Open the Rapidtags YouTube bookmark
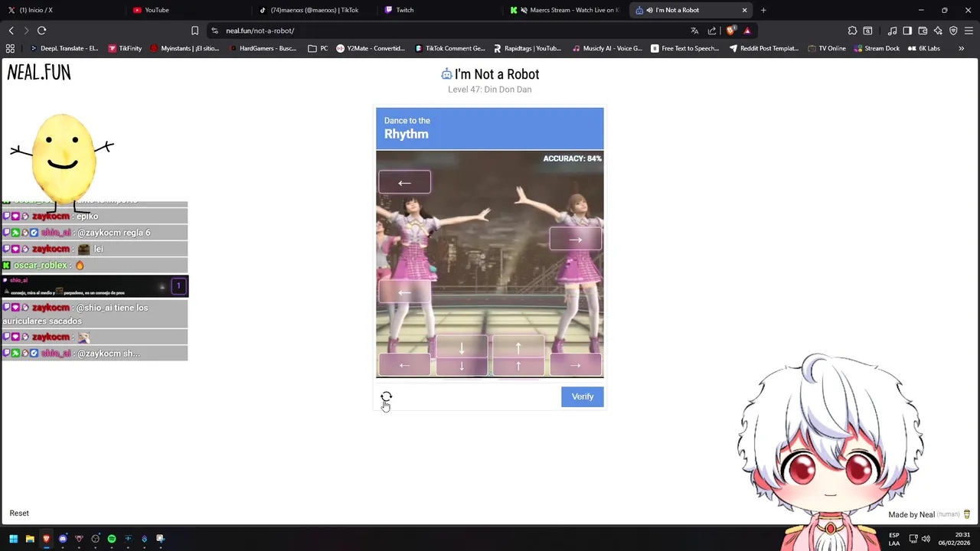Screen dimensions: 980x551 (528, 48)
